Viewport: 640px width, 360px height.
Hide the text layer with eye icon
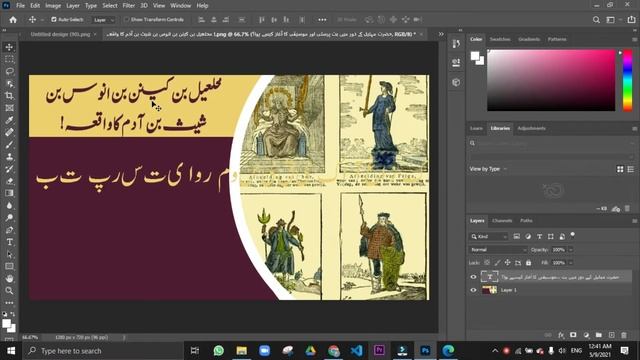pyautogui.click(x=473, y=277)
